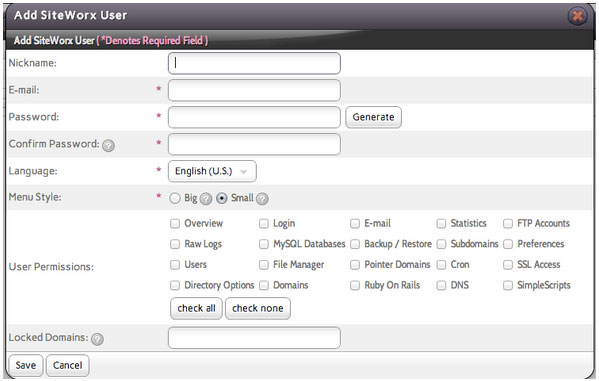
Task: Click the Generate password button
Action: (373, 117)
